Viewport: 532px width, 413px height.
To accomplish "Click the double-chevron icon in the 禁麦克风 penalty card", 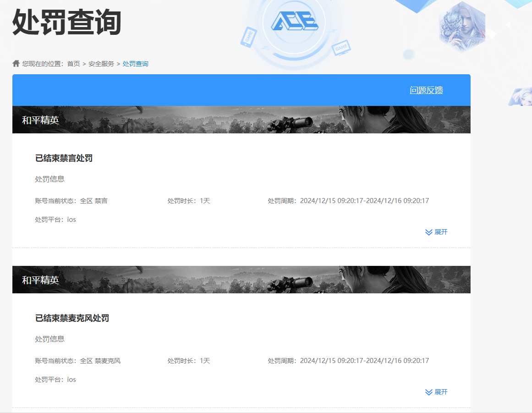I will pos(428,392).
